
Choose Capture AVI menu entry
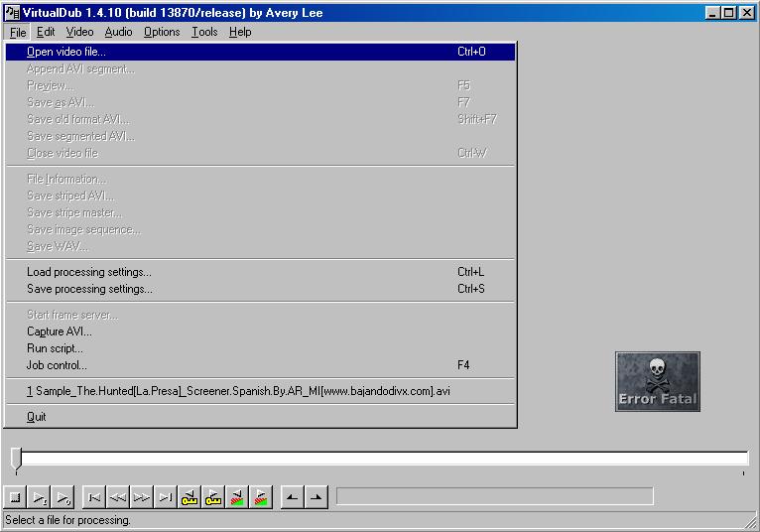click(260, 332)
